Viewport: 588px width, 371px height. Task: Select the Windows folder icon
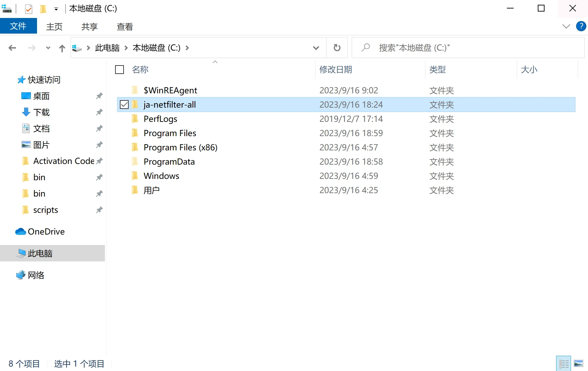135,175
